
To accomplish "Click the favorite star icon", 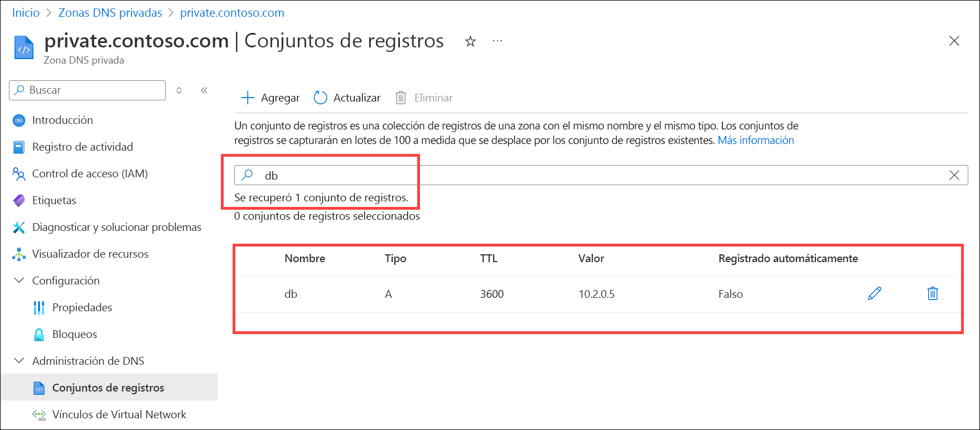I will coord(470,41).
